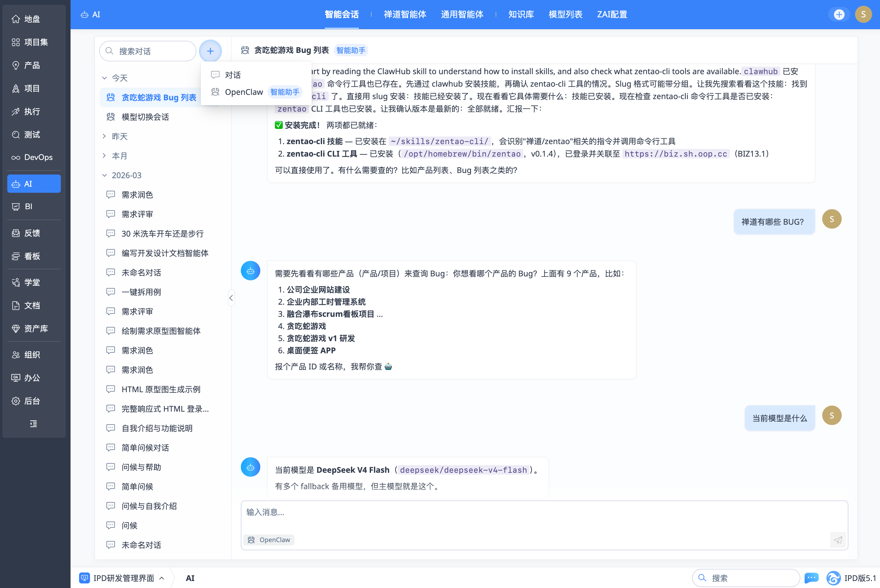Open 看板 in the sidebar
880x588 pixels.
click(34, 257)
